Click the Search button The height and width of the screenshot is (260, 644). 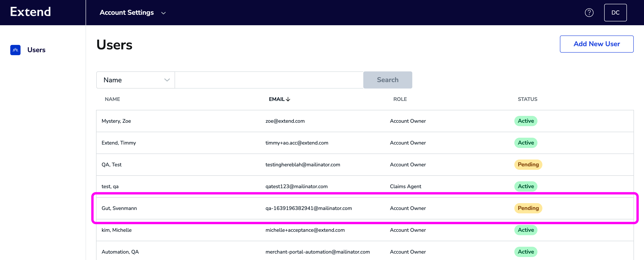[x=387, y=80]
